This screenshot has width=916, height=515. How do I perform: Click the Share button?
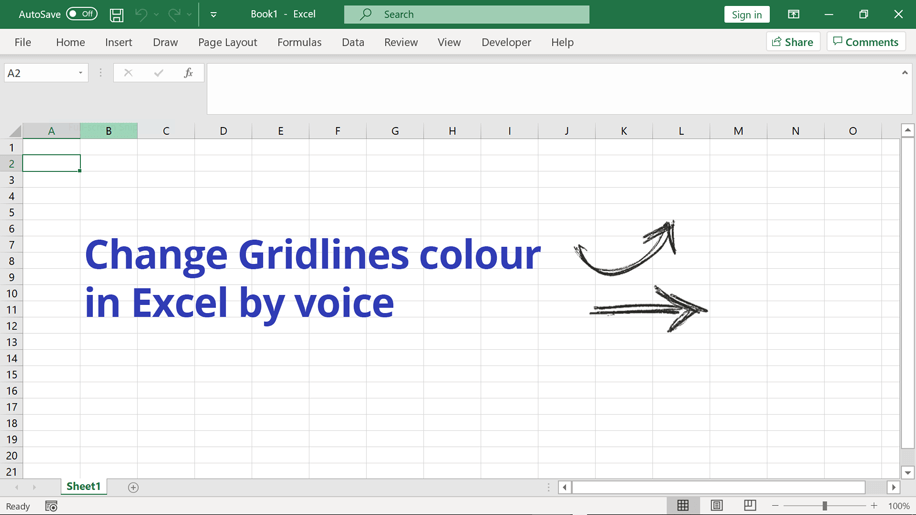click(793, 42)
